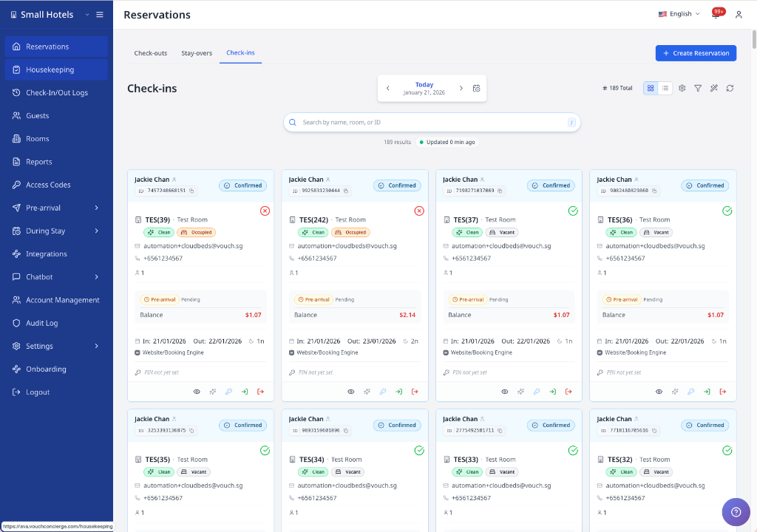Keep grid view toggle selected

(650, 88)
